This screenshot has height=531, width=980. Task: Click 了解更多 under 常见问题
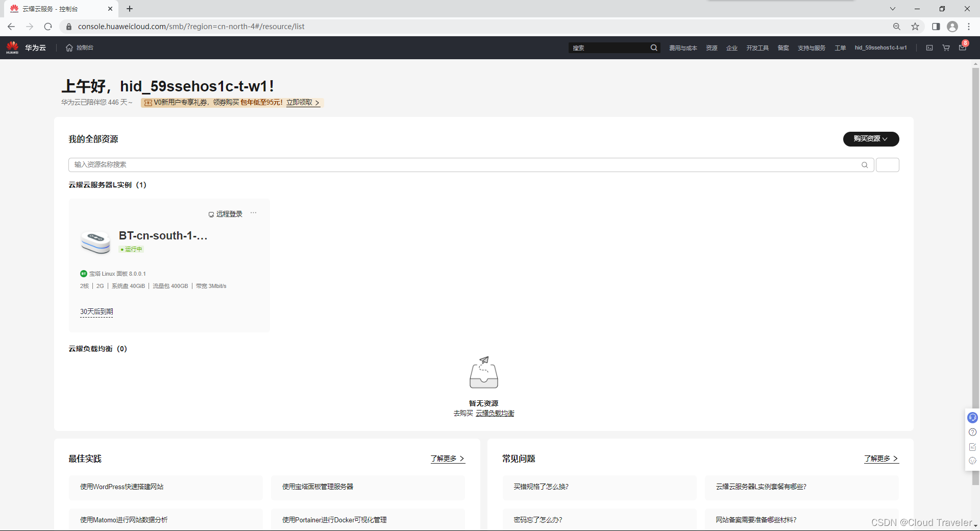click(881, 458)
